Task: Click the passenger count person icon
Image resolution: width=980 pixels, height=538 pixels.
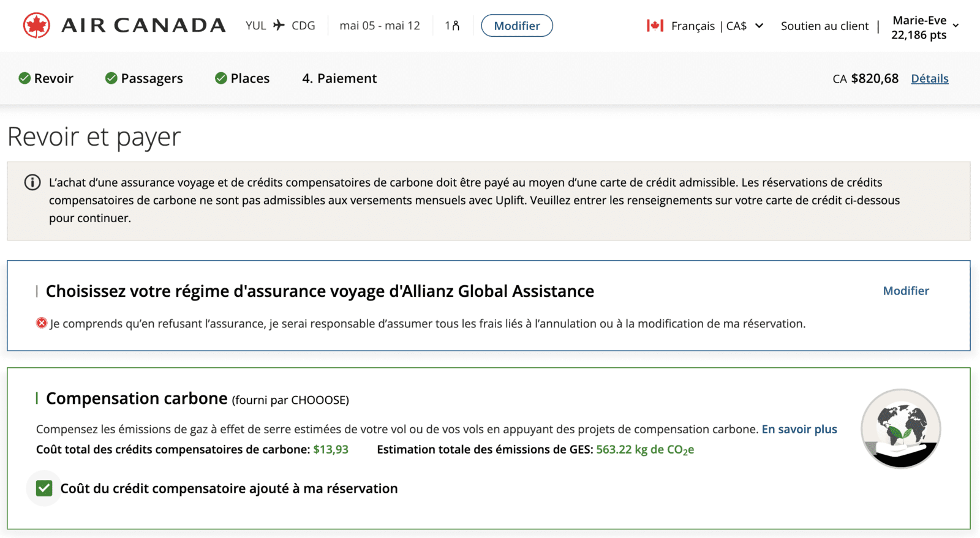Action: (x=456, y=26)
